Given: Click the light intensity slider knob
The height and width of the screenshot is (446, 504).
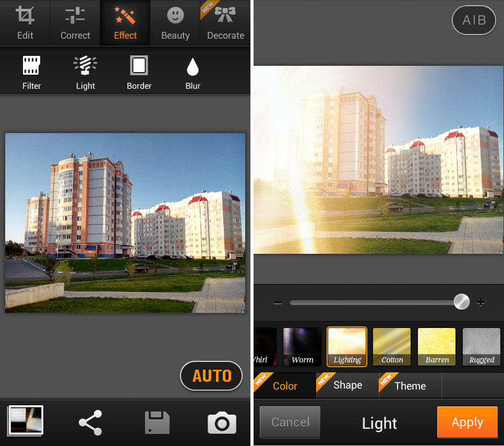Looking at the screenshot, I should [461, 302].
